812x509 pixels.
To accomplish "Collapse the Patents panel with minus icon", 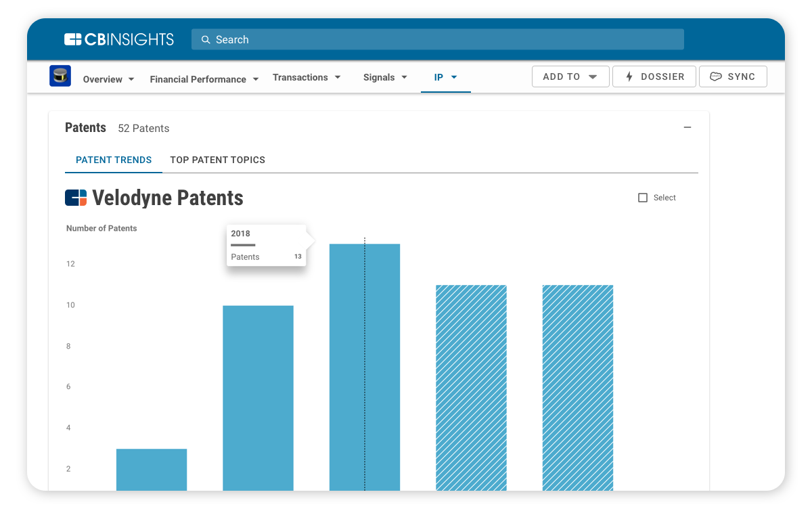I will 687,127.
